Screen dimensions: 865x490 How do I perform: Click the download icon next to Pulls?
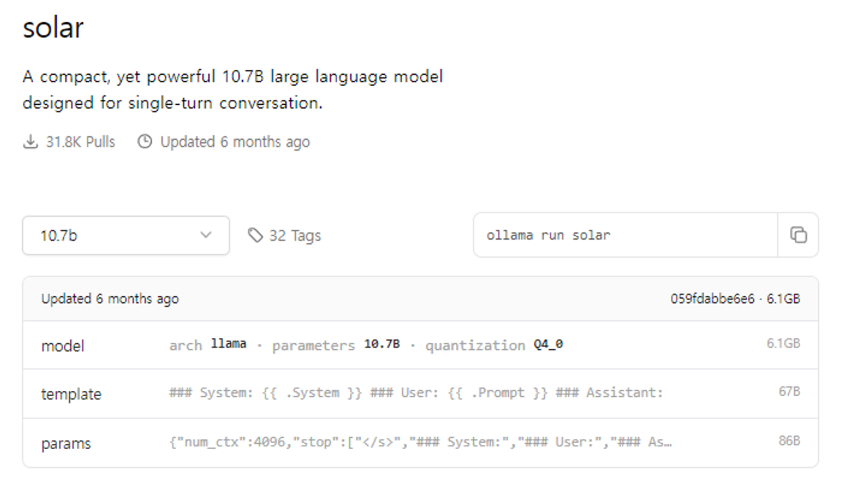(x=30, y=142)
